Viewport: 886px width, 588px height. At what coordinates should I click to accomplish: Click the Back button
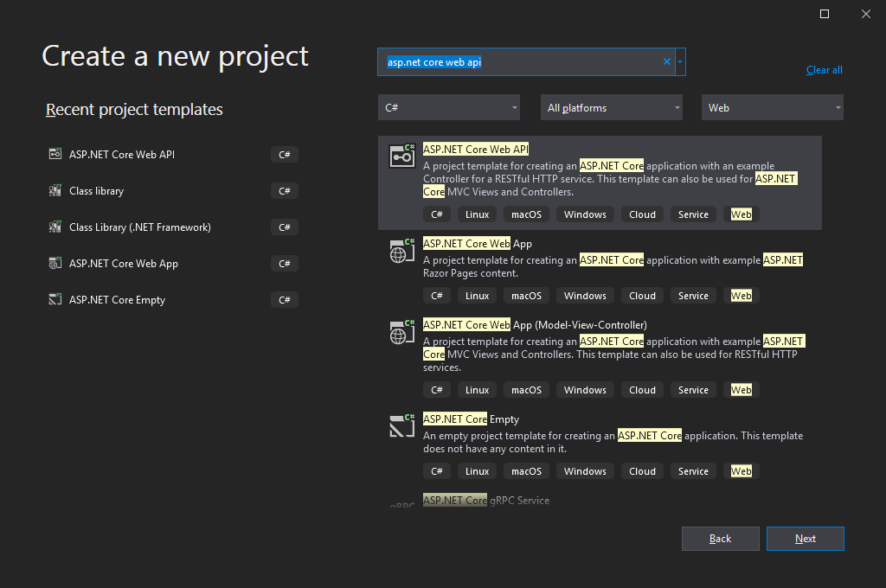(721, 539)
